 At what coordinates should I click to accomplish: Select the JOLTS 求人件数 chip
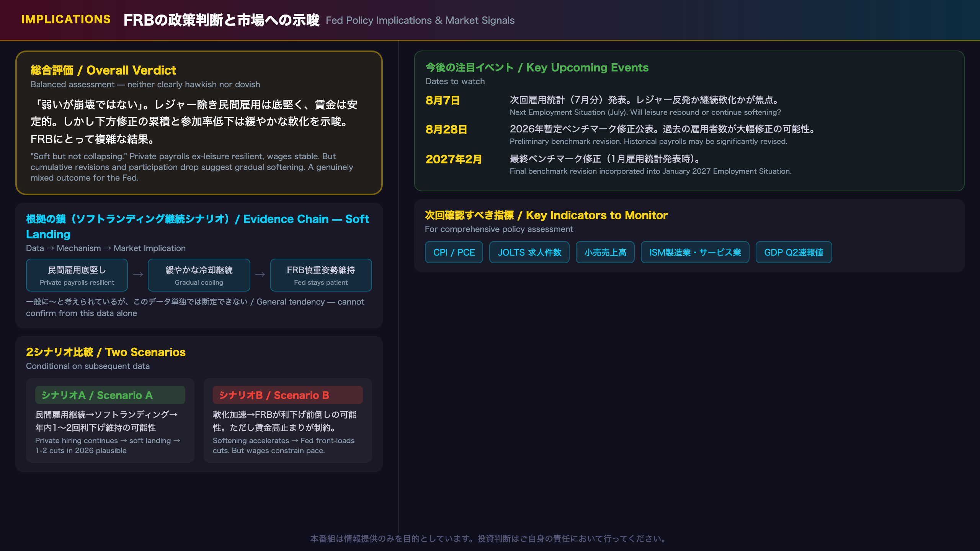point(529,253)
